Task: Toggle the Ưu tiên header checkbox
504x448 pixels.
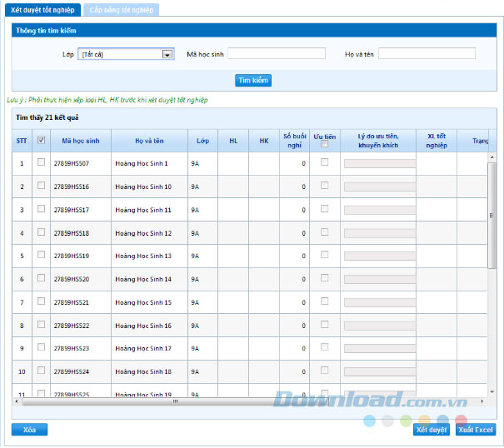Action: [x=324, y=145]
